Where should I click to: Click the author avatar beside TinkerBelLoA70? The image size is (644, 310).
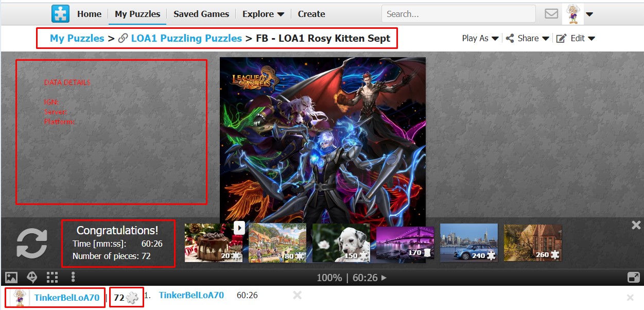(20, 298)
